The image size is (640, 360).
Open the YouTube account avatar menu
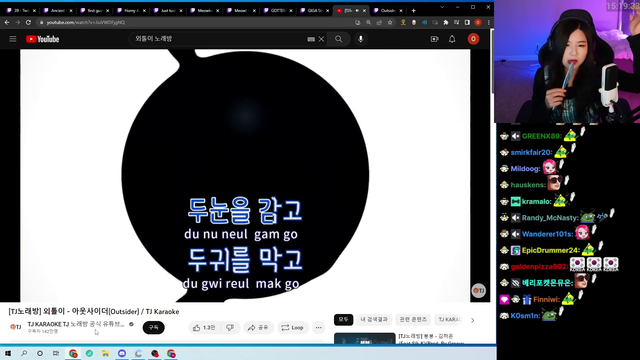pos(473,39)
